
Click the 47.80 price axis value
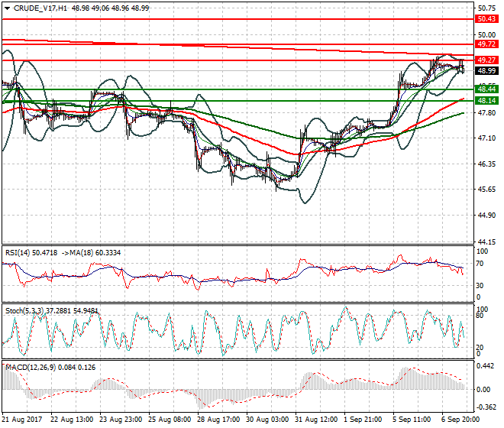486,112
